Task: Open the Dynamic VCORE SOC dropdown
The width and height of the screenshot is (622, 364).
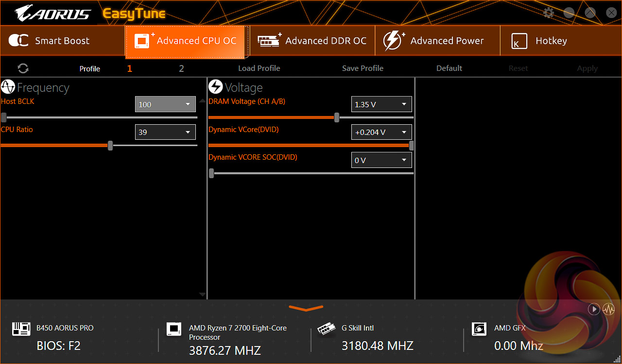Action: tap(381, 160)
